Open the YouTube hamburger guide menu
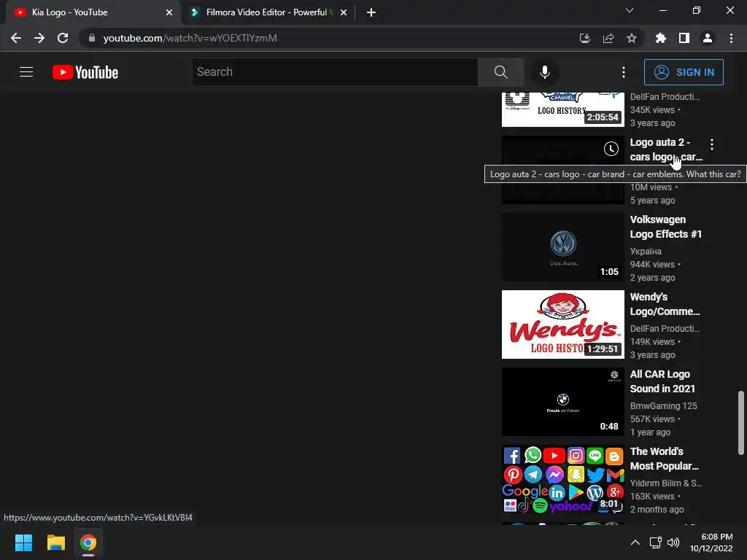The image size is (747, 560). tap(26, 72)
